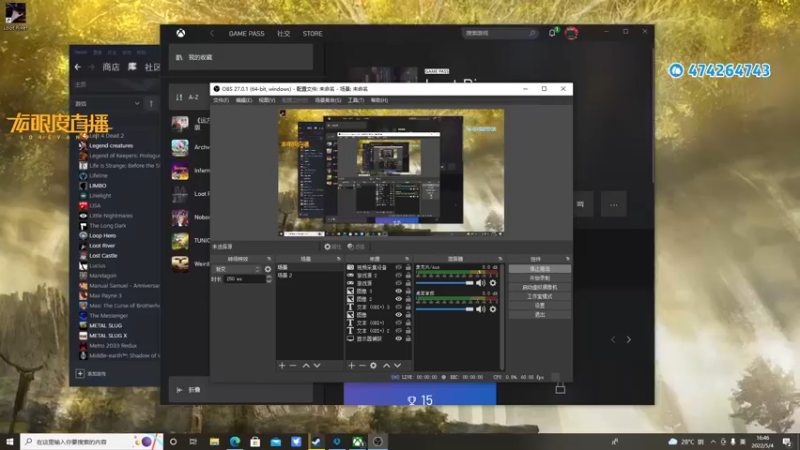This screenshot has height=450, width=800.
Task: Click the Windows Start button
Action: [10, 441]
